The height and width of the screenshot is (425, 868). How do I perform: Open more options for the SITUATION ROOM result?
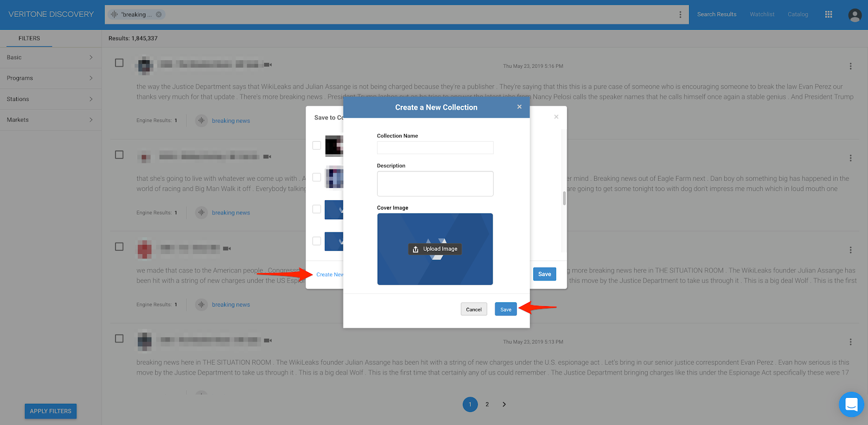click(x=850, y=250)
